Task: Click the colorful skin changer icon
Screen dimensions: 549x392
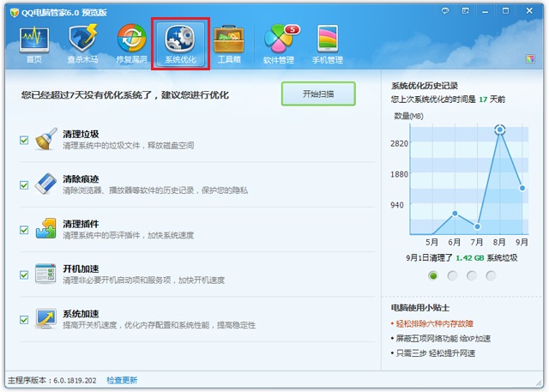Action: [x=530, y=59]
